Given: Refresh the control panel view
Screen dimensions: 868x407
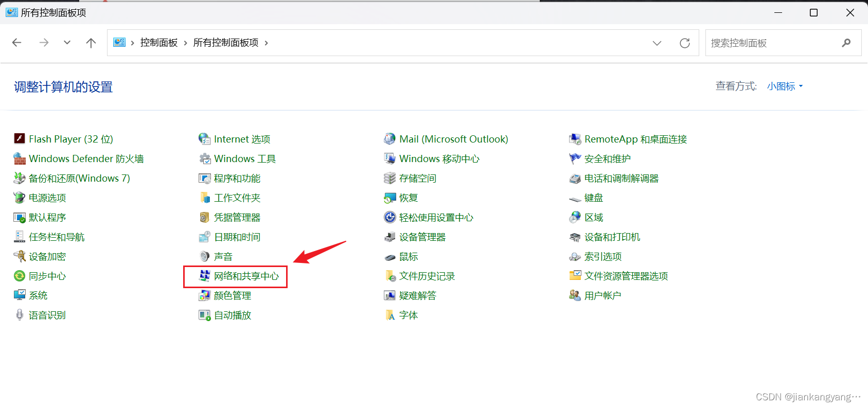Looking at the screenshot, I should (x=685, y=43).
